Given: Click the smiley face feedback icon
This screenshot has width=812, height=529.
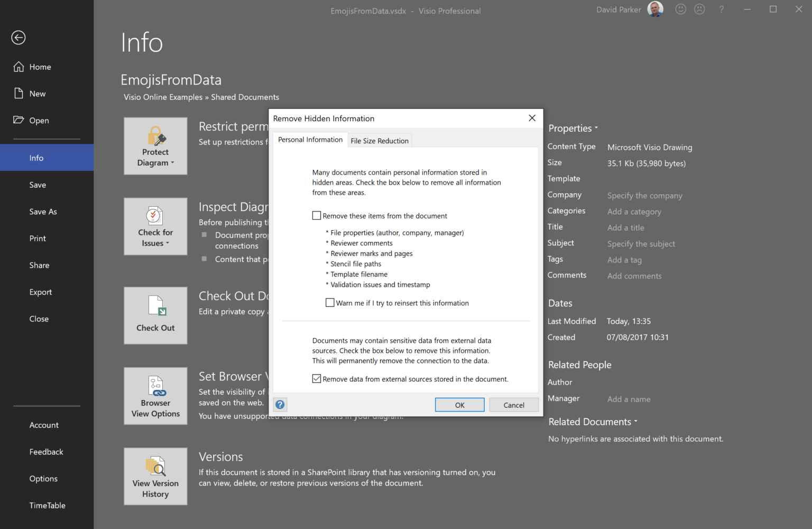Looking at the screenshot, I should [681, 9].
